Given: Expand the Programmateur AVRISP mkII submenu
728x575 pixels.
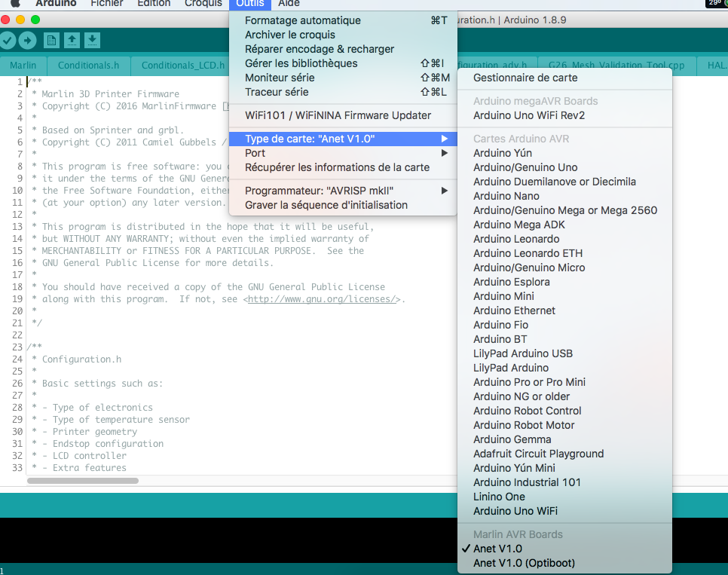Looking at the screenshot, I should tap(343, 191).
